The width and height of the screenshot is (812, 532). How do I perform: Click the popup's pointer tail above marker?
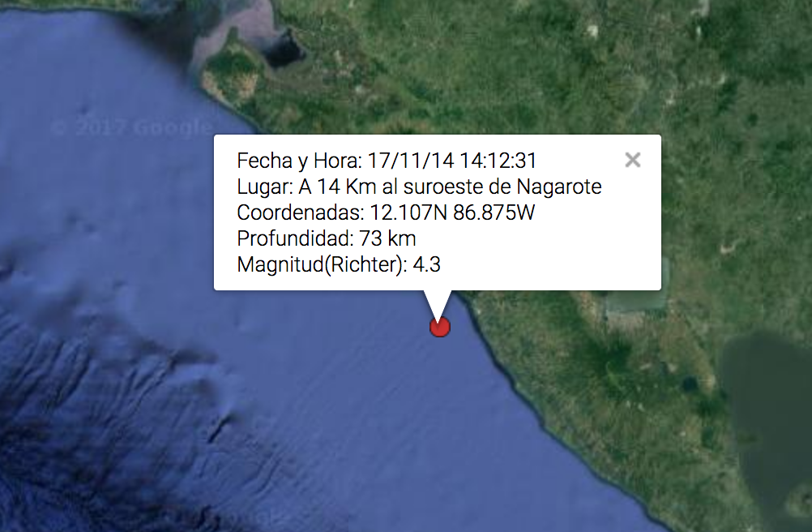point(438,303)
